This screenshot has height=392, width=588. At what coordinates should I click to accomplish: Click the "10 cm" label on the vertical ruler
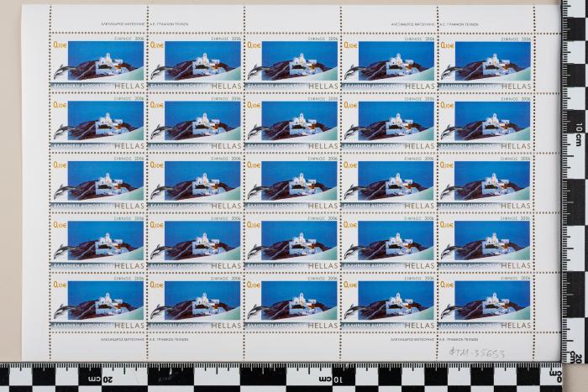point(580,135)
